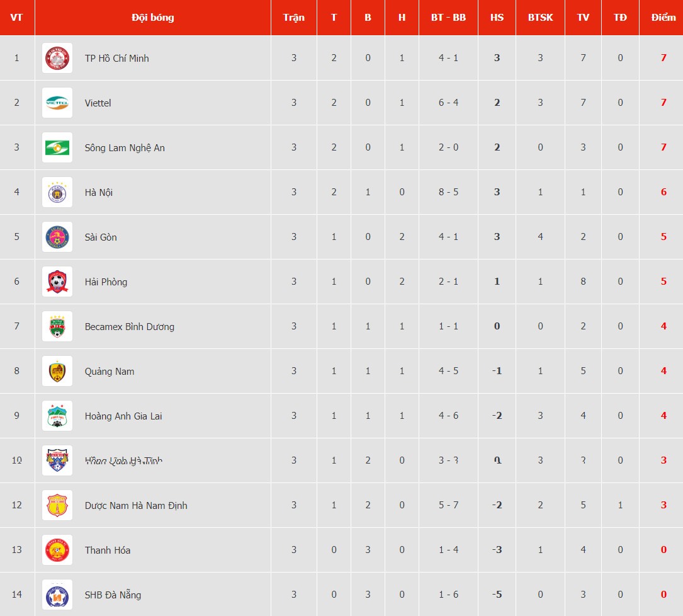Click the Hồng Lĩnh Hà Tĩnh club logo
Screen dimensions: 683x616
coord(57,460)
